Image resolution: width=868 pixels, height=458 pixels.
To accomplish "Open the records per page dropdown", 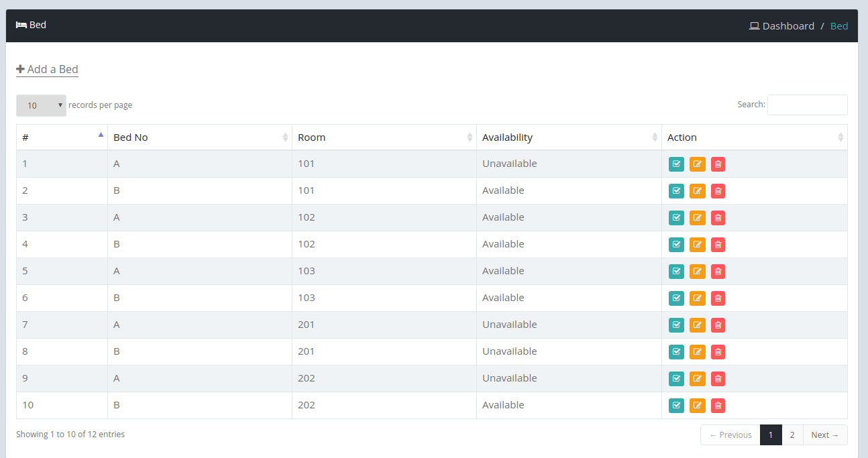I will (41, 105).
